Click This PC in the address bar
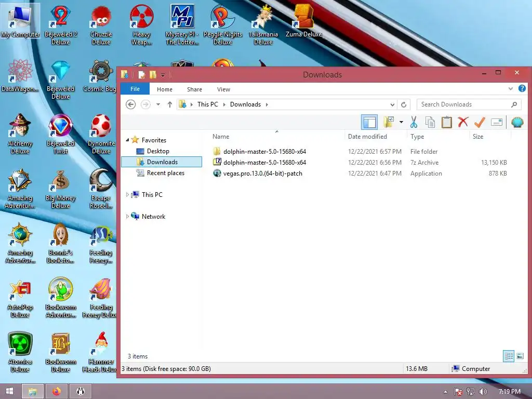This screenshot has width=532, height=399. coord(208,104)
